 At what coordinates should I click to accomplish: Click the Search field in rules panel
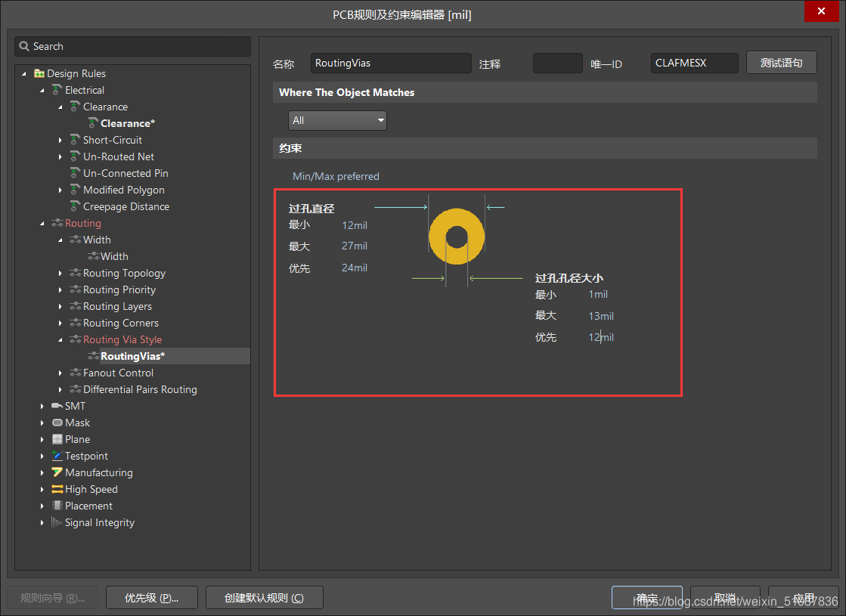click(132, 46)
